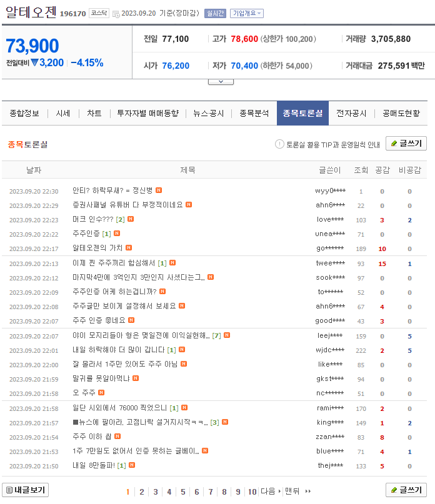Open the 22:22 주주인증 [1] post
435x504 pixels.
point(86,234)
